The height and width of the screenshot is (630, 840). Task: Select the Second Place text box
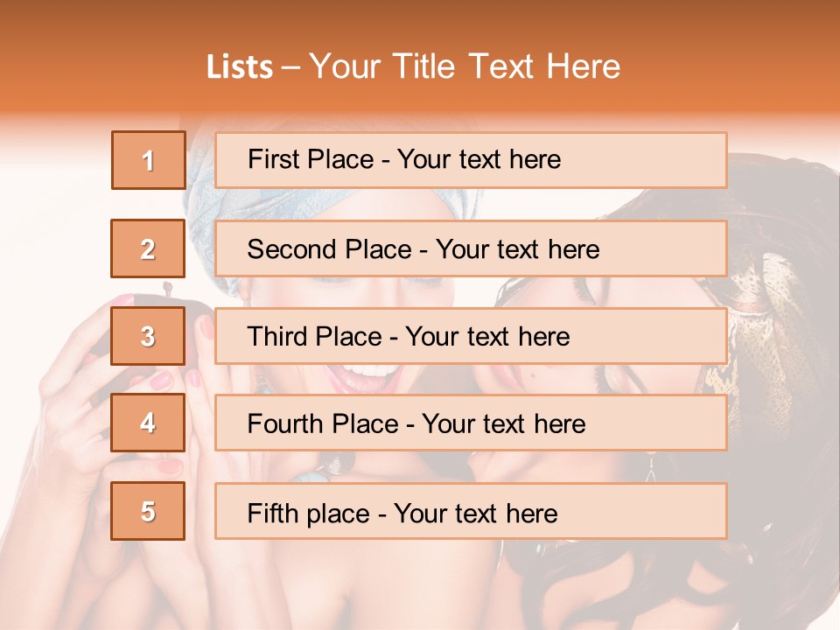tap(471, 248)
